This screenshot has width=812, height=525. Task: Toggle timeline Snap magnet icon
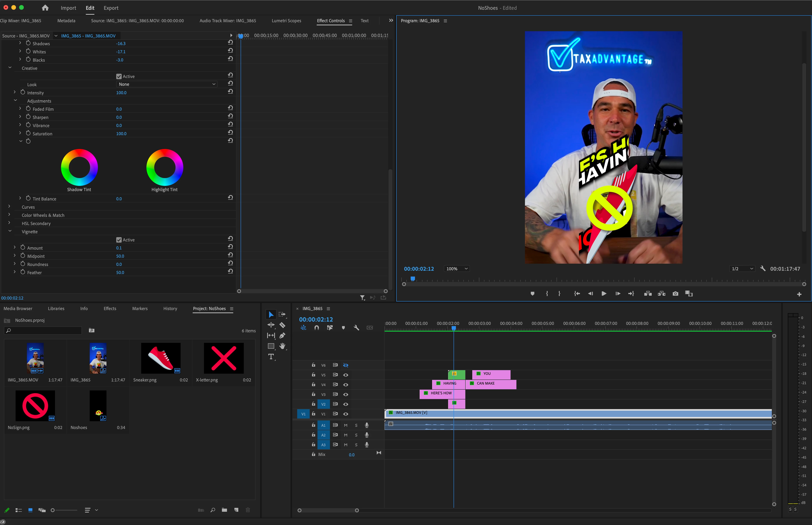point(317,328)
